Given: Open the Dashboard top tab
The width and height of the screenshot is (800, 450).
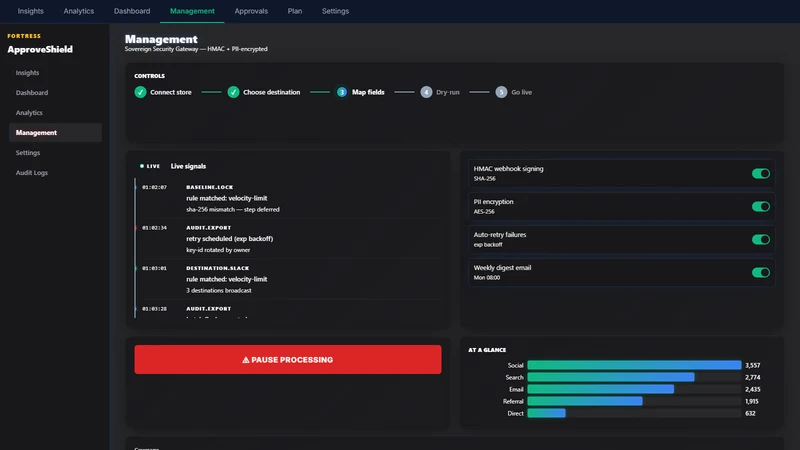Looking at the screenshot, I should 132,11.
